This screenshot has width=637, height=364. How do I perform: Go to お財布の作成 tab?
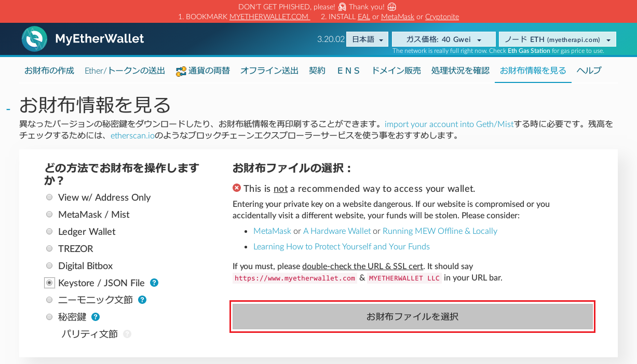point(49,71)
